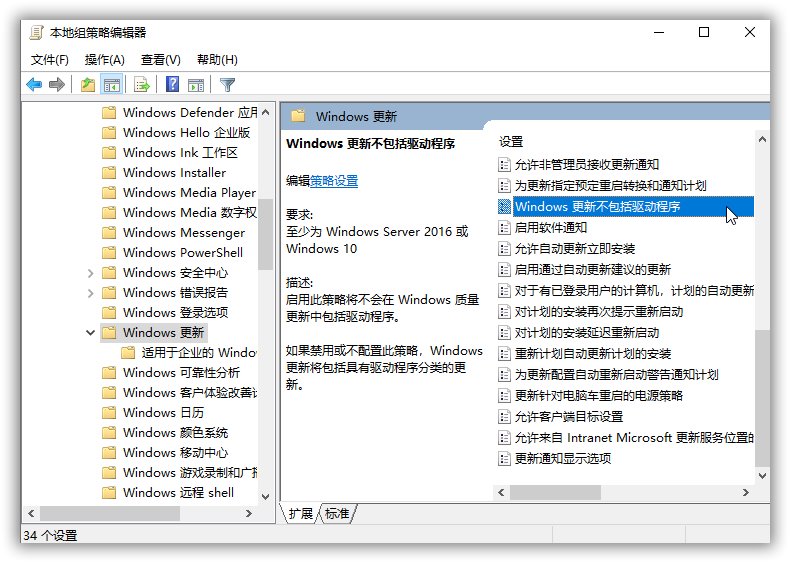Click the Group Policy Editor title bar icon
Image resolution: width=790 pixels, height=563 pixels.
[36, 33]
